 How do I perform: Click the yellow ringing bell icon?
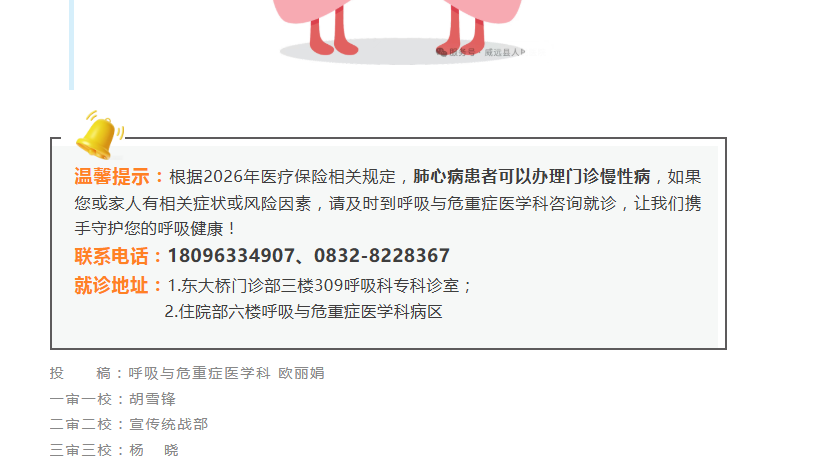(x=99, y=135)
